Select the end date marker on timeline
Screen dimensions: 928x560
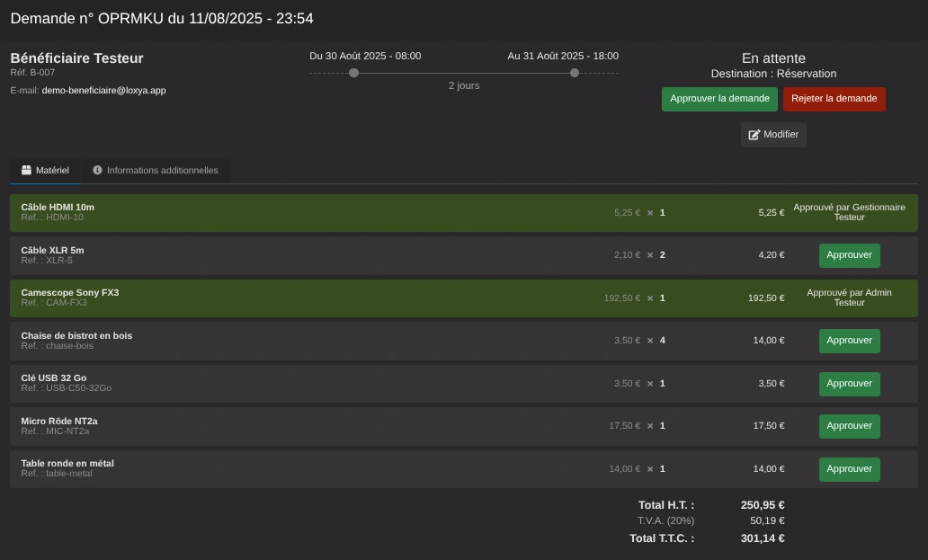pos(575,73)
